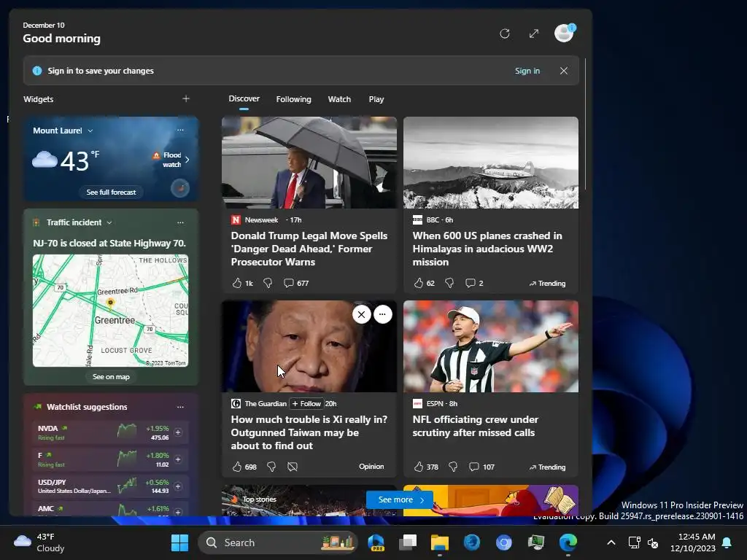Add AMC to watchlist
The height and width of the screenshot is (560, 747).
[x=178, y=512]
